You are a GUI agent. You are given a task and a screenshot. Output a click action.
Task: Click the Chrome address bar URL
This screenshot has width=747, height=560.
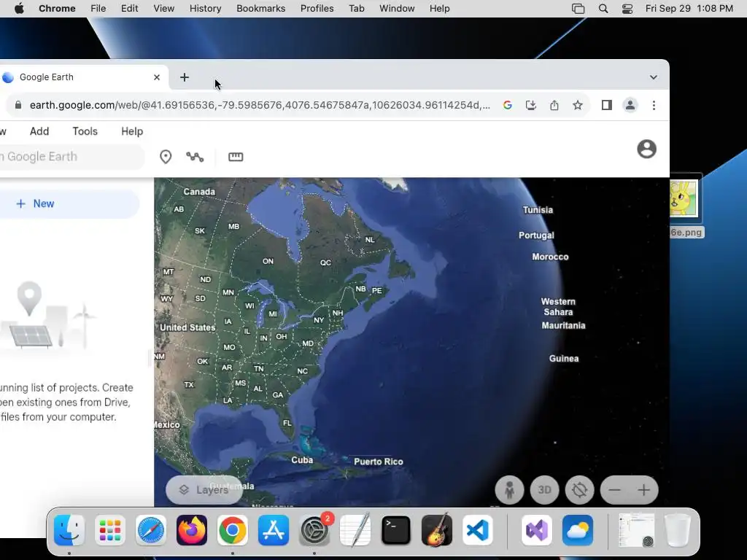260,105
